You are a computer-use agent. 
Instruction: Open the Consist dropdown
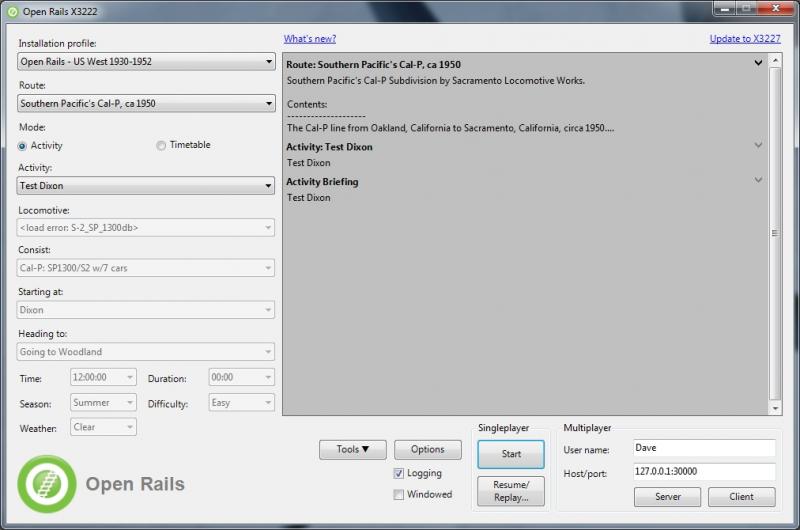tap(146, 268)
